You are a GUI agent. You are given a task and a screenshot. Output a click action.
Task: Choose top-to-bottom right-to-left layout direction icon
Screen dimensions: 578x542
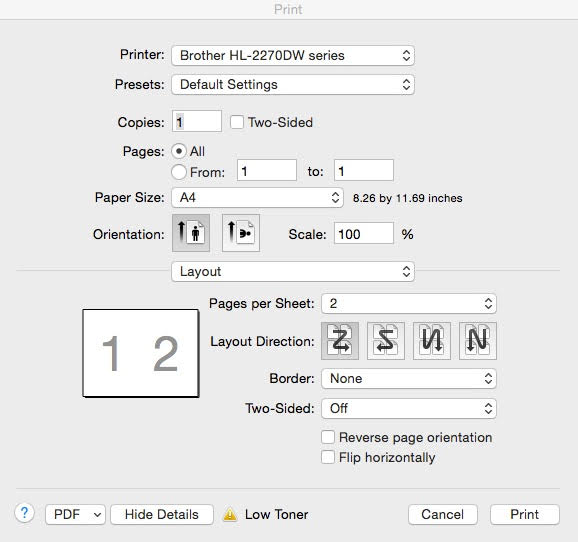(x=432, y=341)
